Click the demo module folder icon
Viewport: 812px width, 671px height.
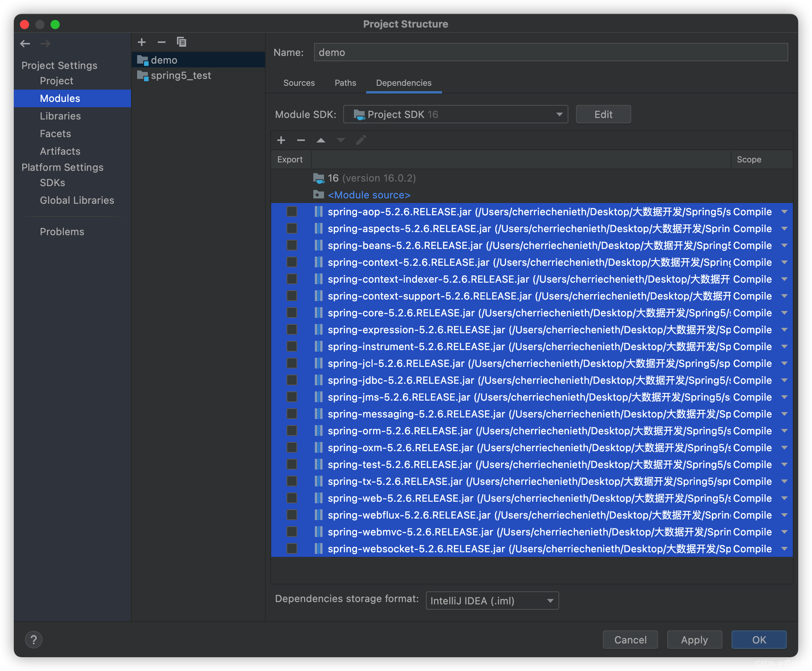[143, 60]
